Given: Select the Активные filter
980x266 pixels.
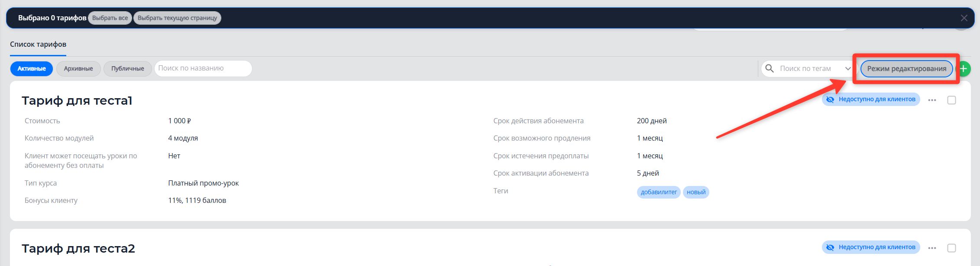Looking at the screenshot, I should coord(32,69).
